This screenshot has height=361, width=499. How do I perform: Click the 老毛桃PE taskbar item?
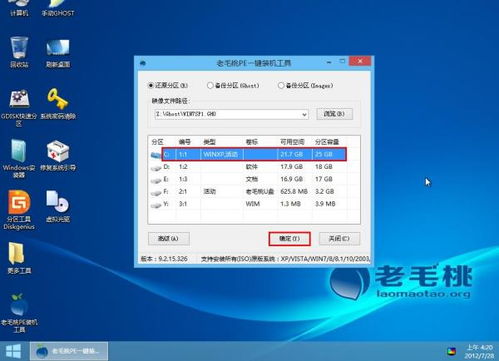[69, 351]
